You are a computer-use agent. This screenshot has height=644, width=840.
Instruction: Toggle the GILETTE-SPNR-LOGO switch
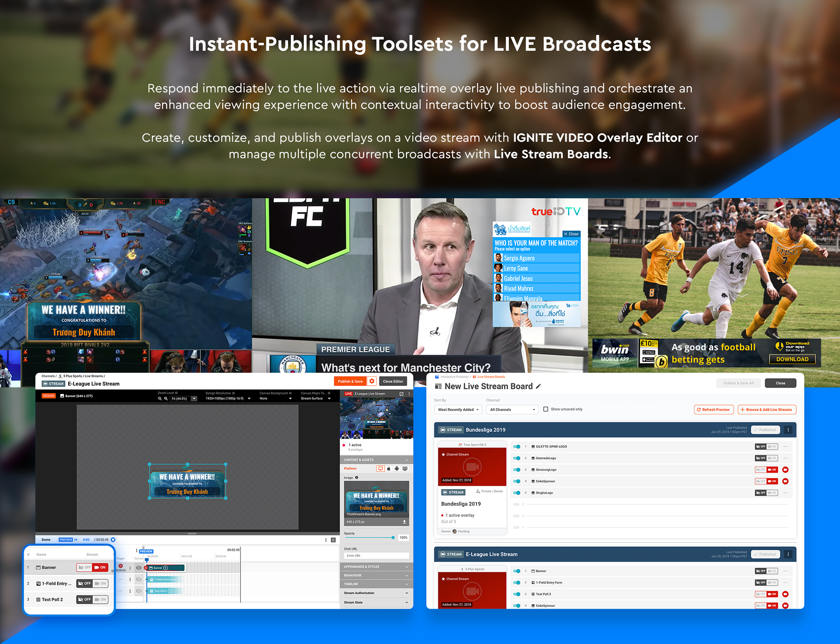coord(517,447)
